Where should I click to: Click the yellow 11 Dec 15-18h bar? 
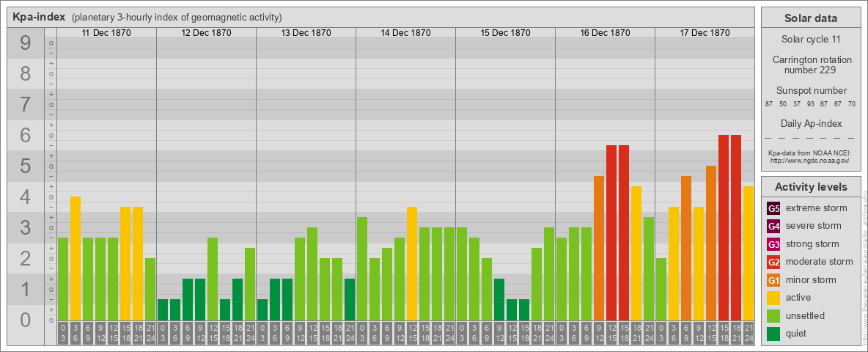[x=125, y=263]
